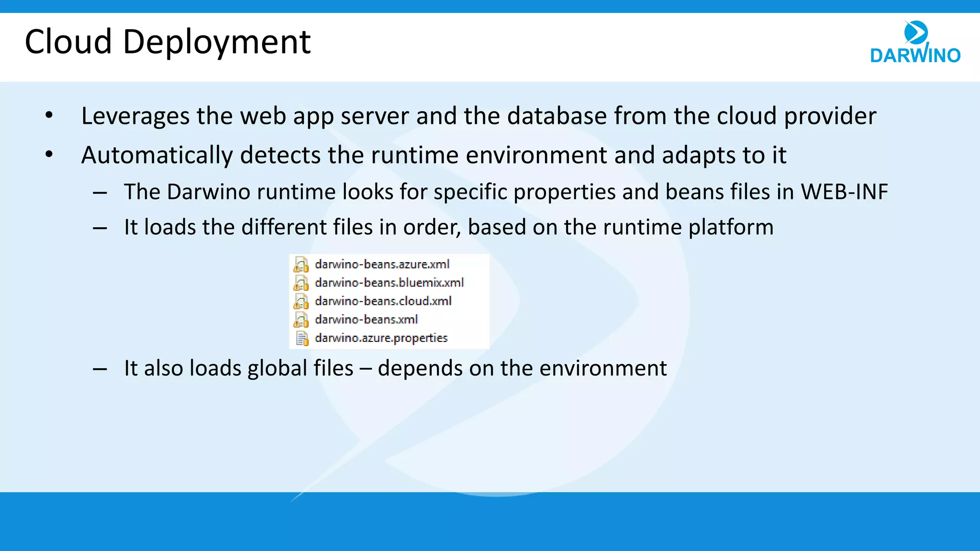Click the darwino.azure.properties file icon
The image size is (980, 551).
(x=302, y=338)
